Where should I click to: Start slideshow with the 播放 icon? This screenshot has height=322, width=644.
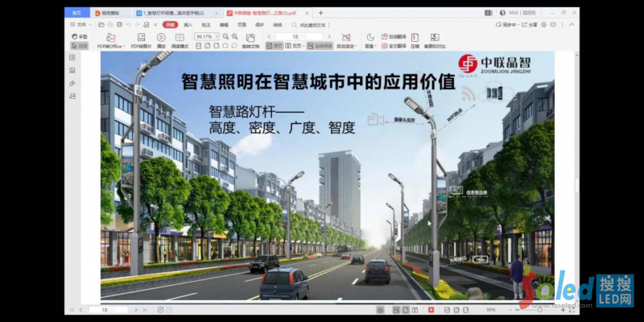[x=161, y=39]
